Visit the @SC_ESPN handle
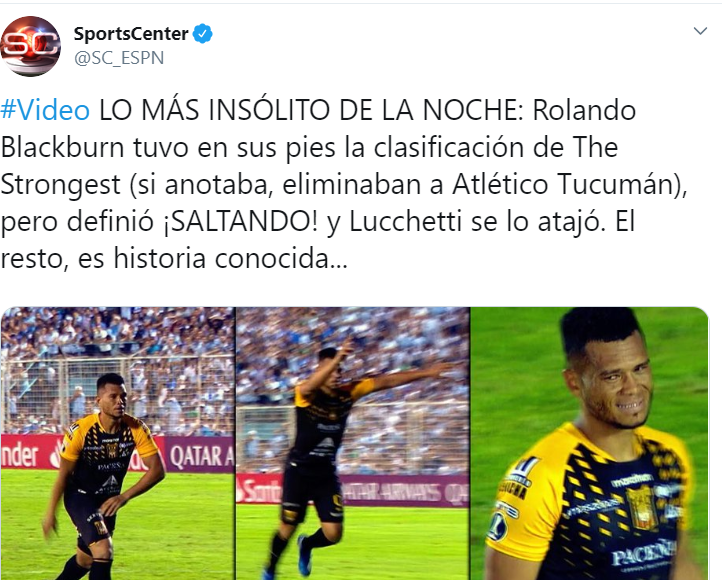 119,58
